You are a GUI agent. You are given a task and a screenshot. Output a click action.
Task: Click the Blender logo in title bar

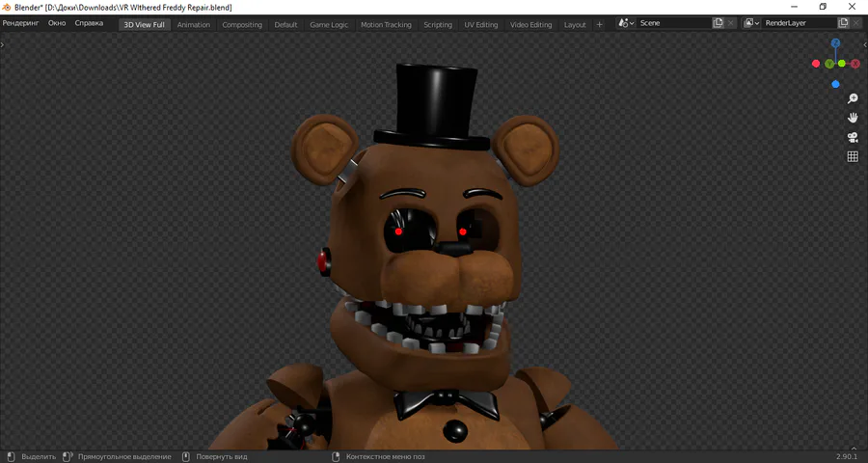[x=7, y=7]
